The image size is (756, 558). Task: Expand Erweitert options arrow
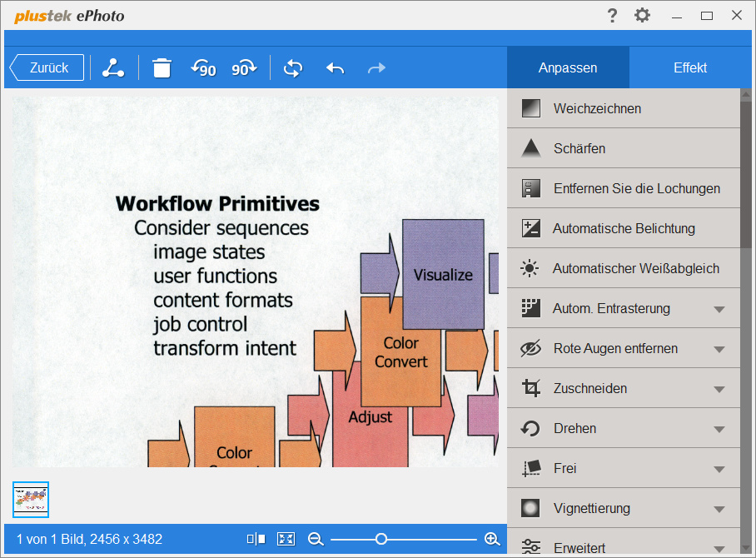click(x=719, y=549)
